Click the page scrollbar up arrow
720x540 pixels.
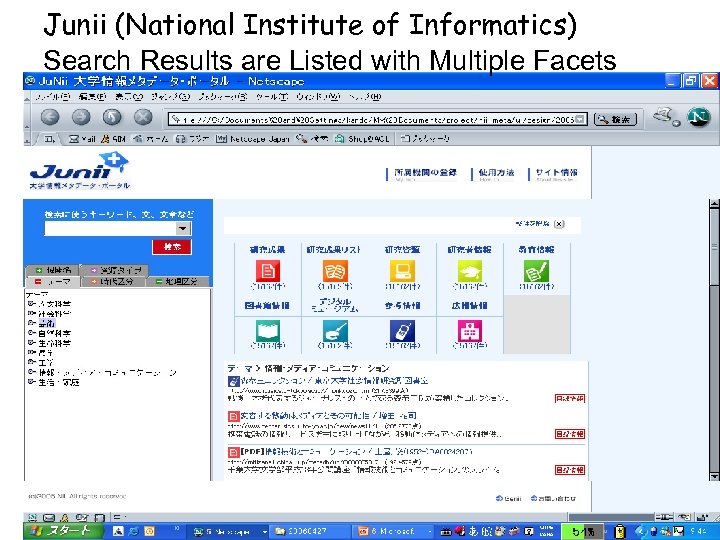point(714,204)
